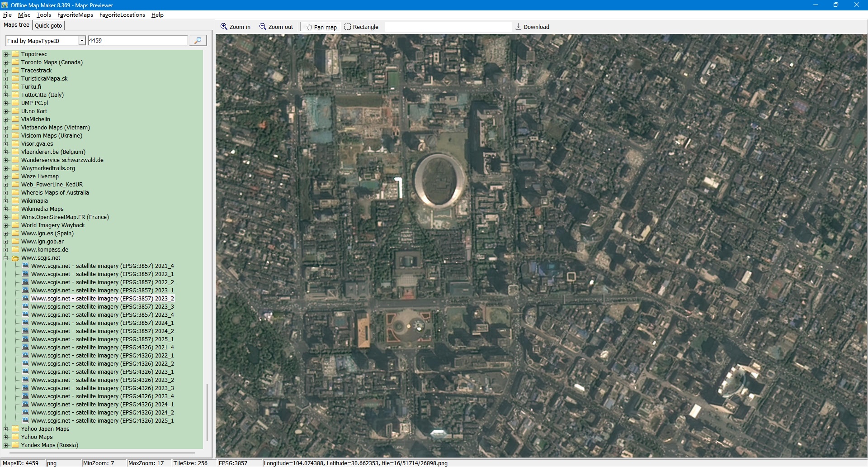Viewport: 868px width, 467px height.
Task: Switch to the Quick goto tab
Action: [x=48, y=25]
